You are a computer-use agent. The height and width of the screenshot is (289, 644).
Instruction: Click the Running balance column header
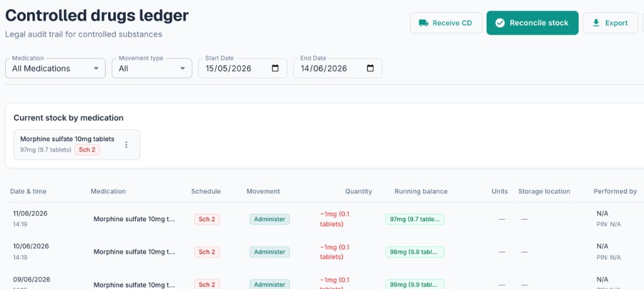[421, 191]
